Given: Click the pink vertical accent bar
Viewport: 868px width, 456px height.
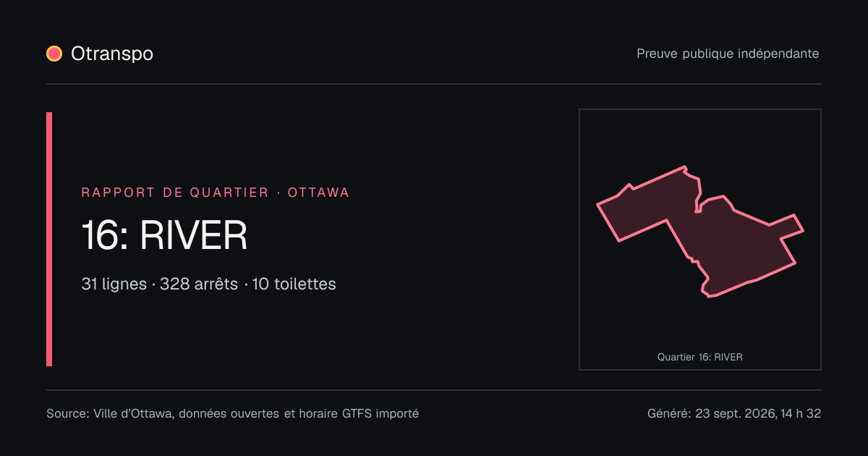Looking at the screenshot, I should click(x=49, y=239).
